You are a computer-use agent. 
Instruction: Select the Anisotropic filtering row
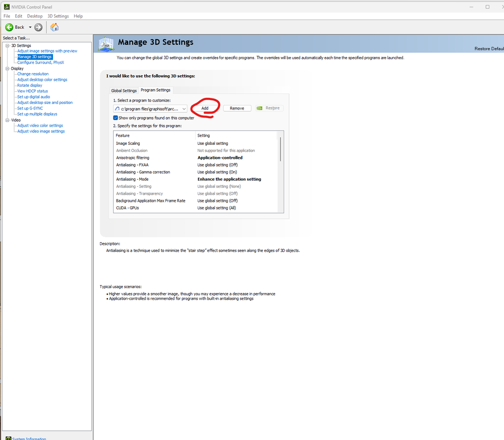coord(195,158)
